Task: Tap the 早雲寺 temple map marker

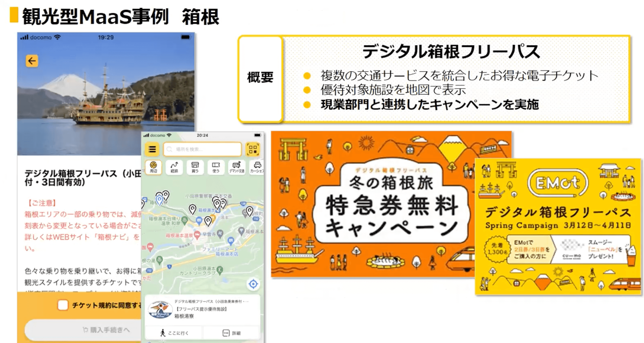Action: point(220,234)
